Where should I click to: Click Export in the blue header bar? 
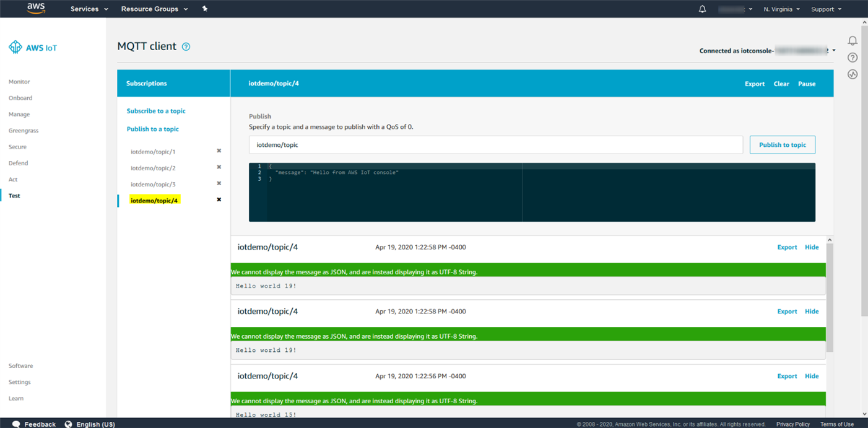pos(755,84)
